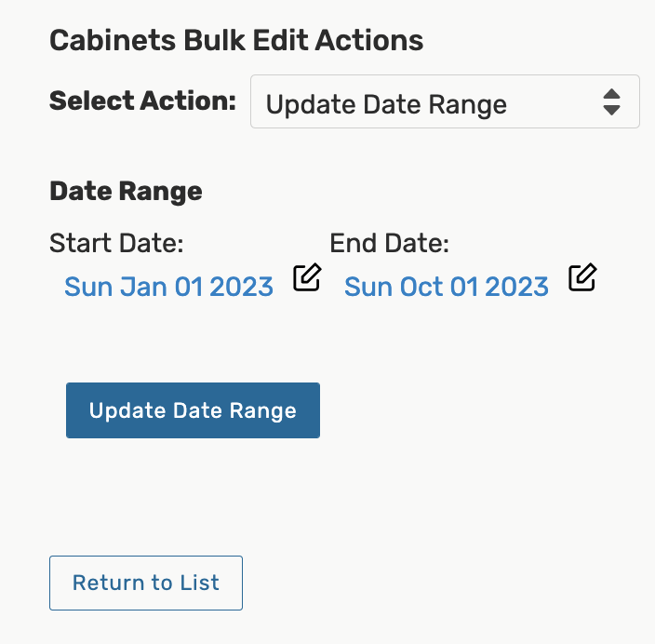Click the "Start Date:" label
The image size is (655, 644).
pos(116,243)
